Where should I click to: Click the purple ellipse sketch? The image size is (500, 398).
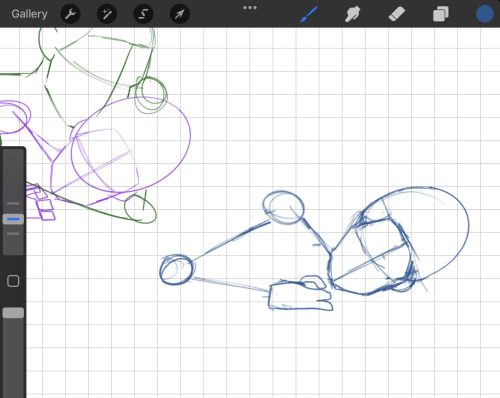[x=131, y=145]
